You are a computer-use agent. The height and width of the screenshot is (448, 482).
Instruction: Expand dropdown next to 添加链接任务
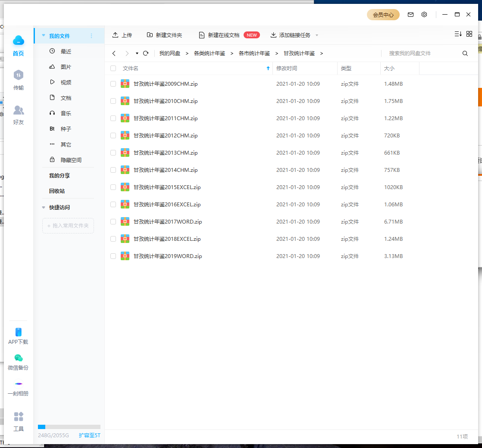click(x=317, y=35)
